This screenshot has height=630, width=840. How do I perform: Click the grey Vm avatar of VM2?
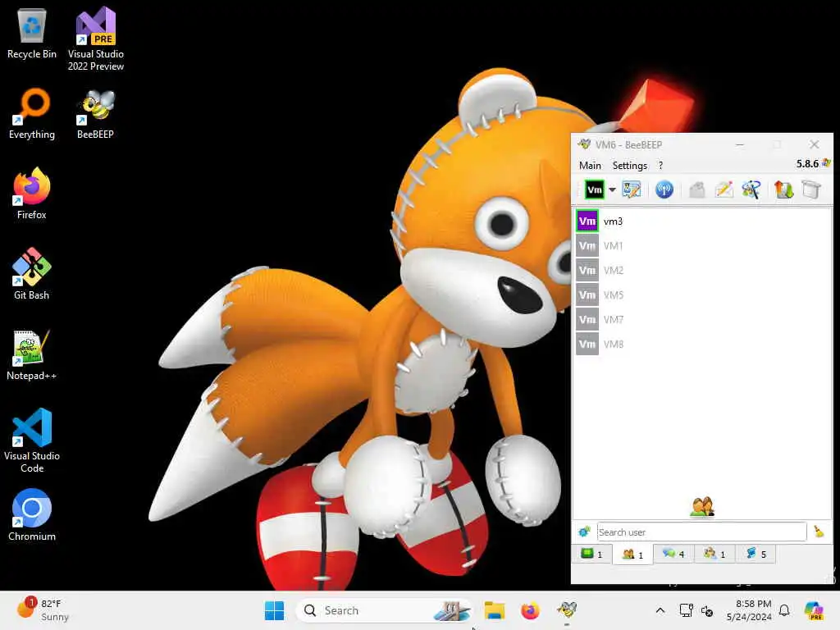pos(587,271)
